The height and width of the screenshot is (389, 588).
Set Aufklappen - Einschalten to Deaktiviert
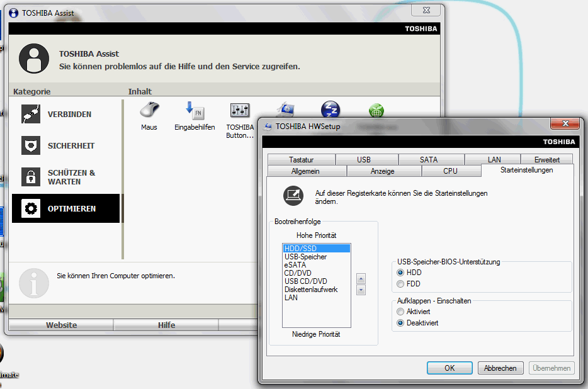400,323
